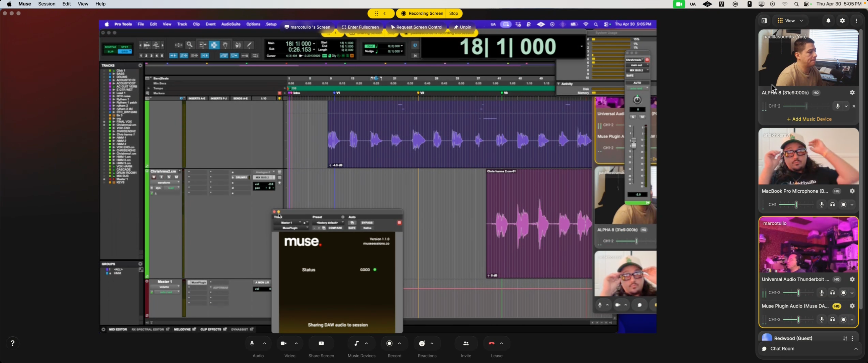Stop the screen recording

point(453,14)
